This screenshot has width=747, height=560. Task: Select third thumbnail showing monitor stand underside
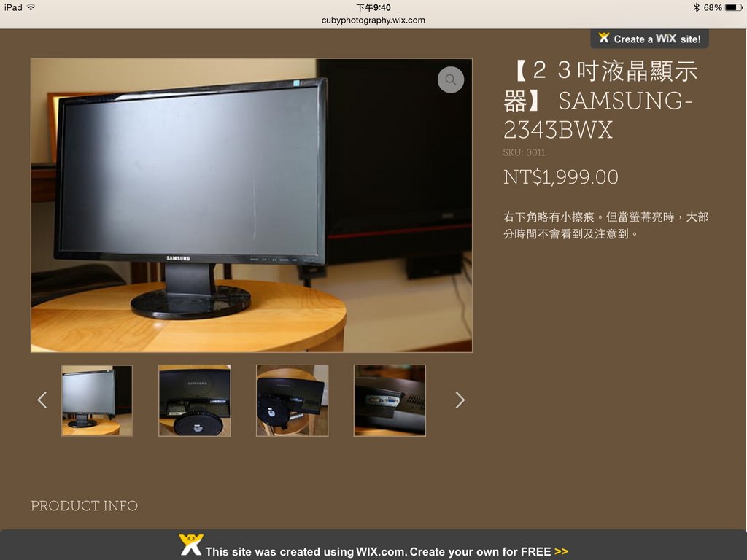pyautogui.click(x=293, y=400)
